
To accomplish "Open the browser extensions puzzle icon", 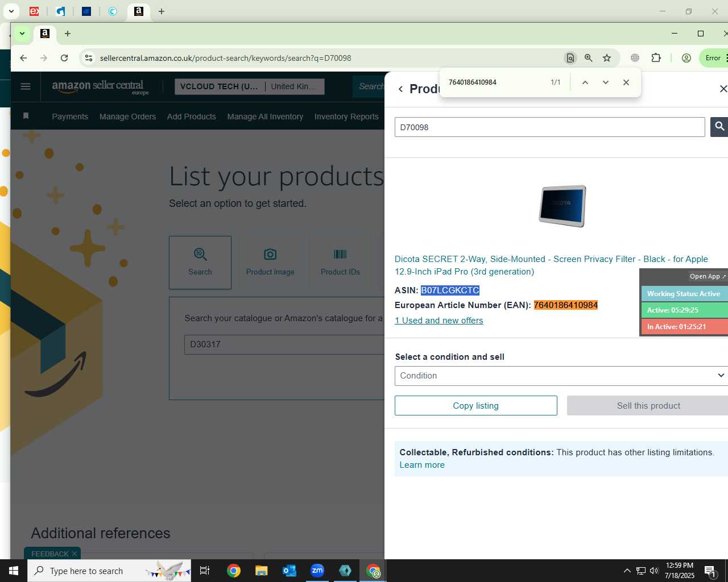I will (x=656, y=58).
